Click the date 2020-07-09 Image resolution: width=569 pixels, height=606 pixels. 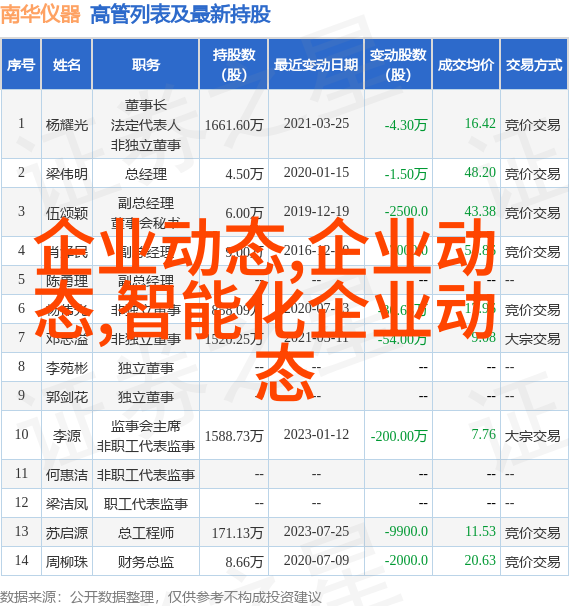(x=316, y=560)
